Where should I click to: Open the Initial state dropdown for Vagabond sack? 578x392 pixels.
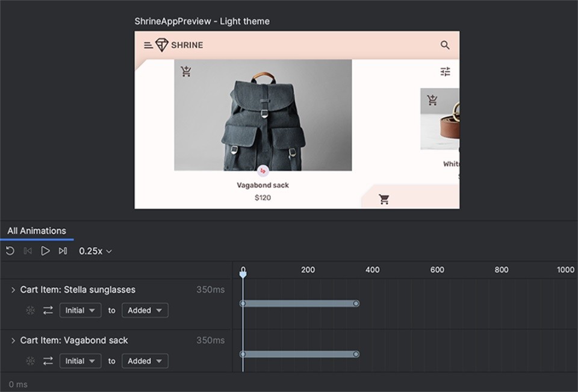pos(80,361)
